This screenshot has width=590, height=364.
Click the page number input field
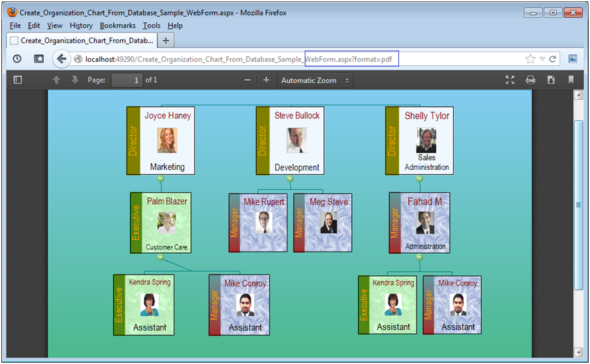[x=126, y=80]
